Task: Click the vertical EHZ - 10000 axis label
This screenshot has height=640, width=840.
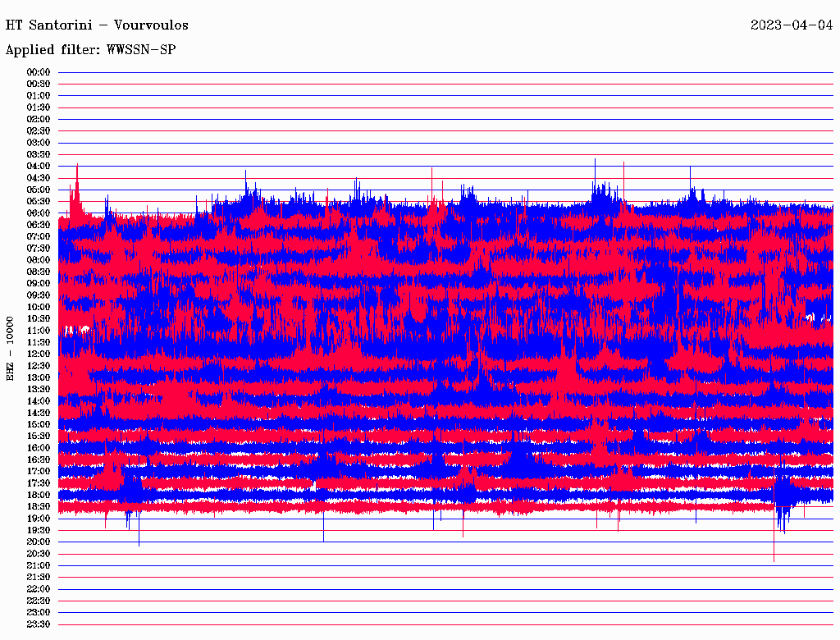Action: [x=11, y=348]
